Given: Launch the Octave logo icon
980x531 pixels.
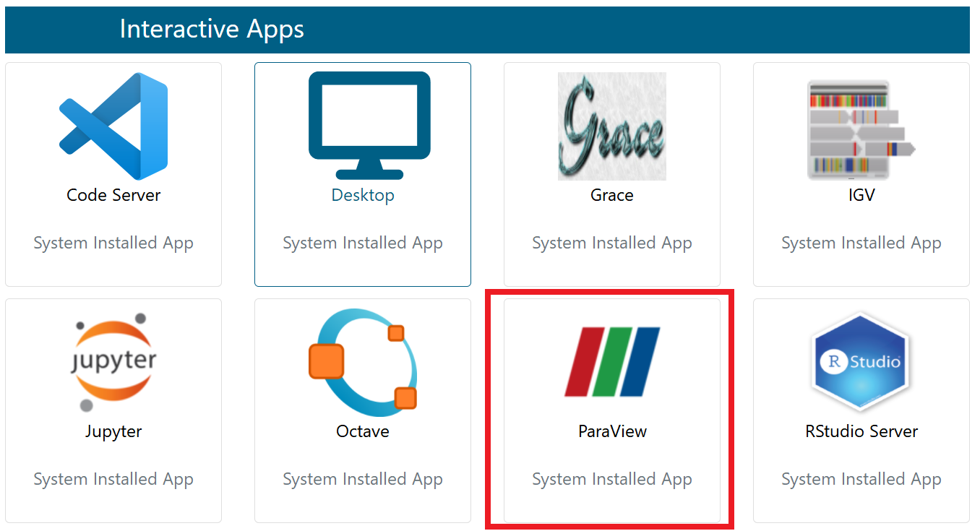Looking at the screenshot, I should [x=363, y=363].
